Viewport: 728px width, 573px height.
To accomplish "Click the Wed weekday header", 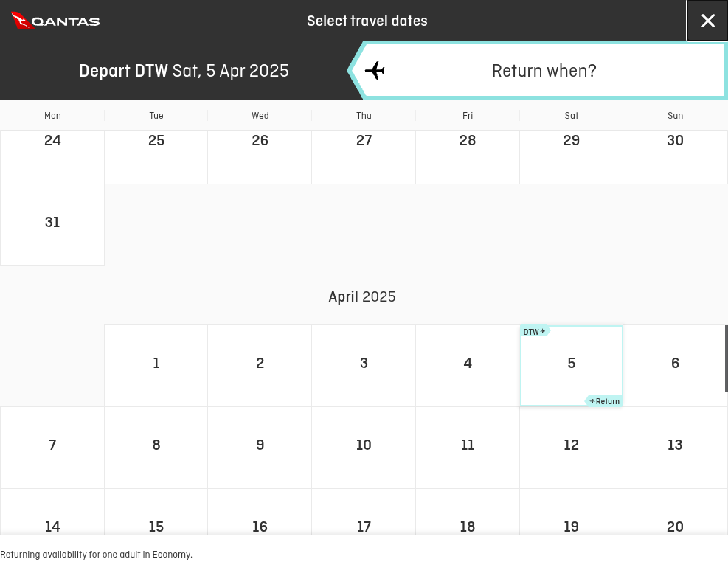I will click(x=260, y=116).
